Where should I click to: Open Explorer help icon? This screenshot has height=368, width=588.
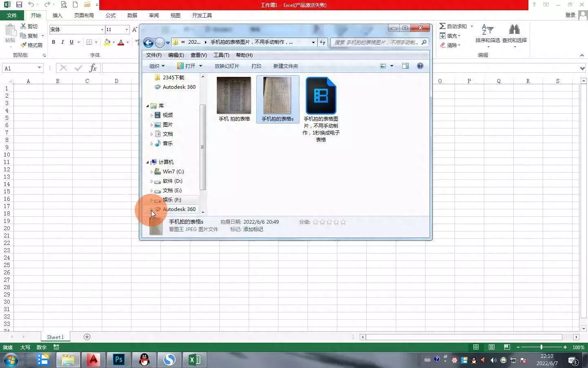tap(420, 66)
